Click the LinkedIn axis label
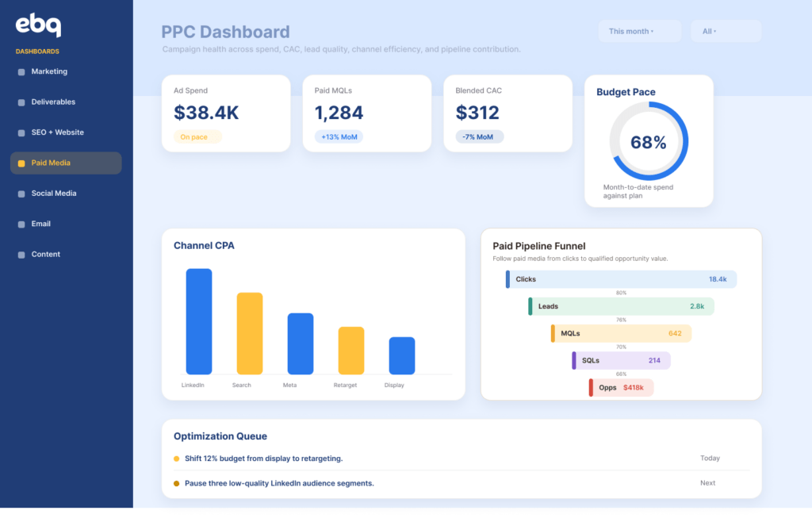 [193, 386]
